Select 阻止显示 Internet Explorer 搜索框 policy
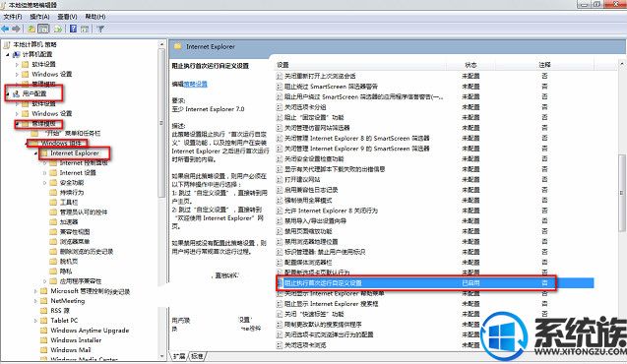The image size is (627, 364). 332,304
